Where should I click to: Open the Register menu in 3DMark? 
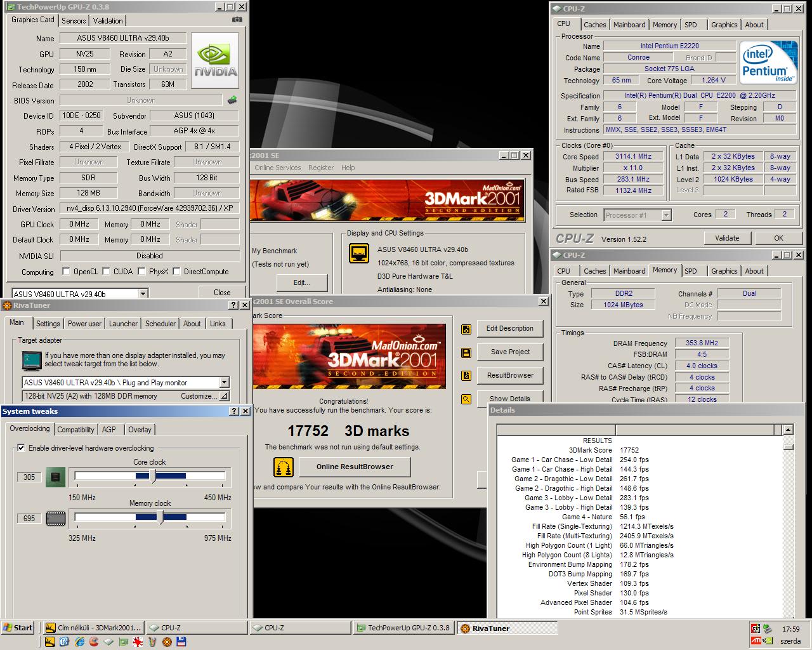click(321, 168)
